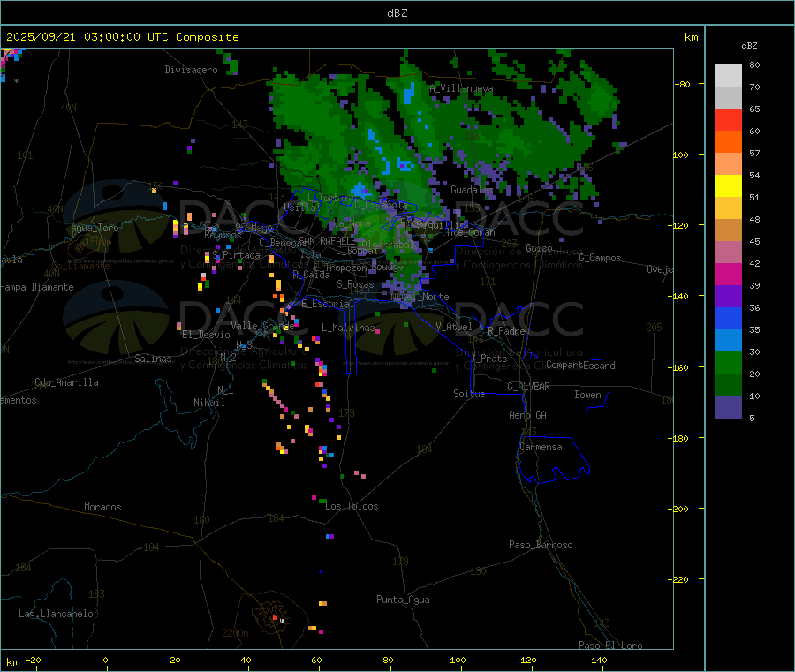The width and height of the screenshot is (795, 672).
Task: Click the S_Rosas location label
Action: 355,284
